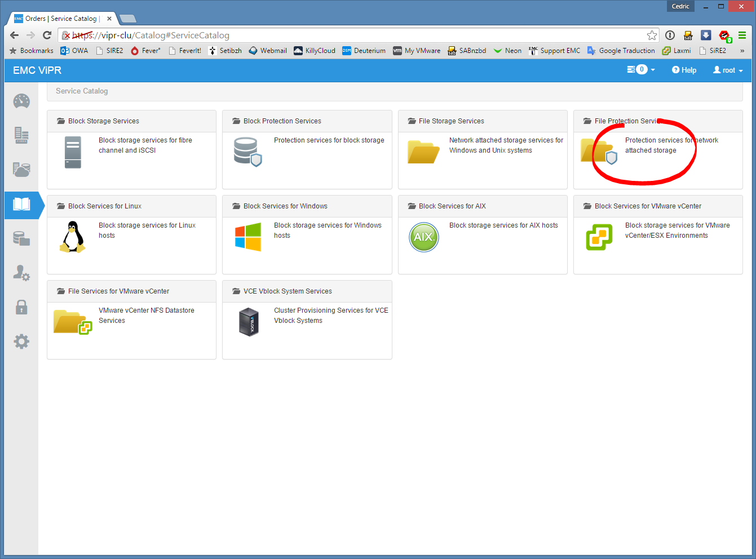Click the green VMware vCenter squares icon
Image resolution: width=756 pixels, height=559 pixels.
tap(599, 237)
